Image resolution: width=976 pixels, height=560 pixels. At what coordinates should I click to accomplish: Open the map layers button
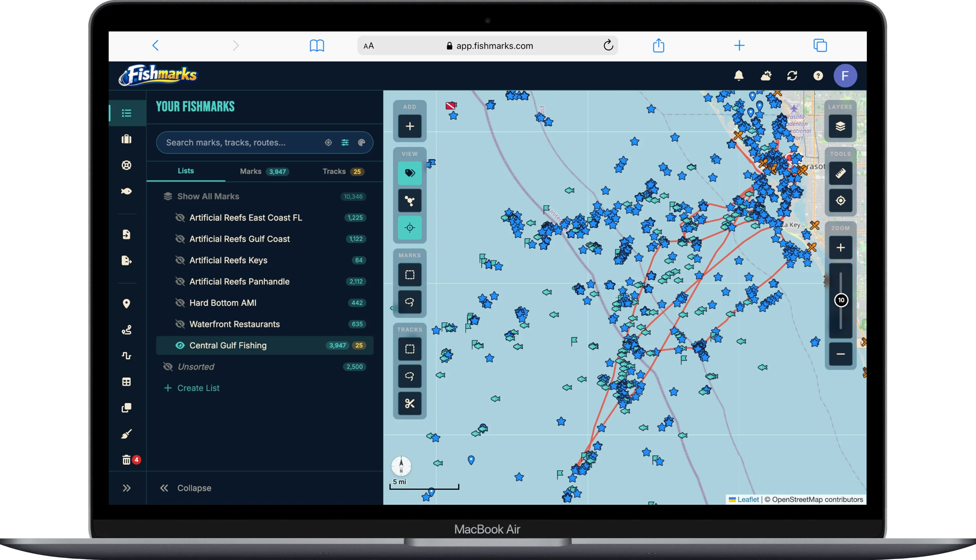[x=840, y=126]
